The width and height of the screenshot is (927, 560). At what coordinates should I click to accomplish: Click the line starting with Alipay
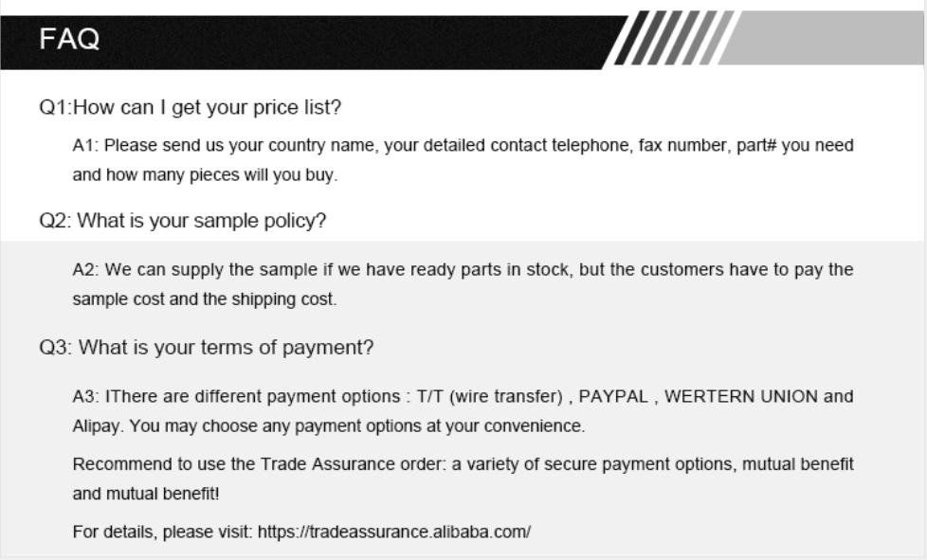[x=328, y=425]
